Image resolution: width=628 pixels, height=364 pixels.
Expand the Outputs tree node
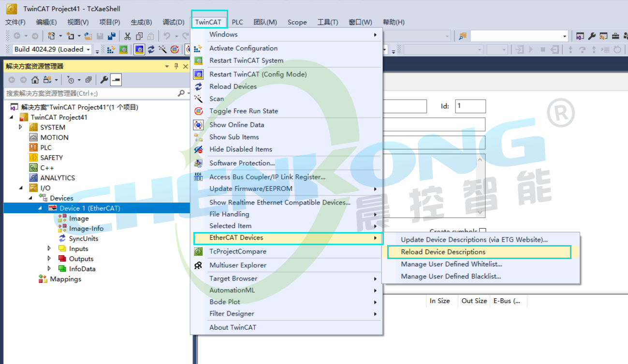[x=49, y=259]
